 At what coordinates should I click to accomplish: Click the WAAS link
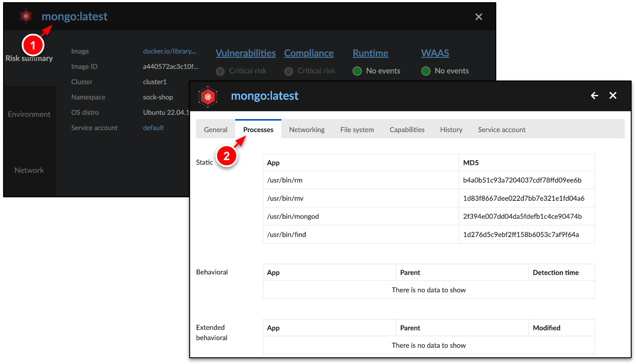pos(435,53)
